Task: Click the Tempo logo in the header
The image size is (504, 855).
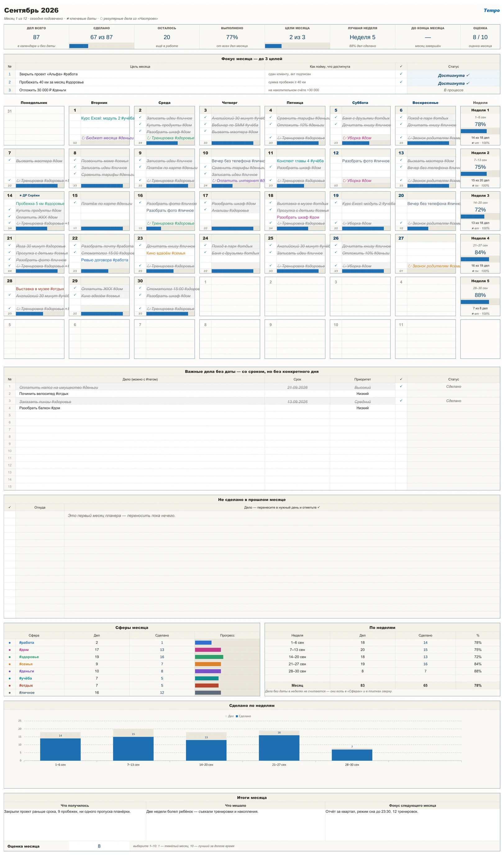Action: click(492, 10)
